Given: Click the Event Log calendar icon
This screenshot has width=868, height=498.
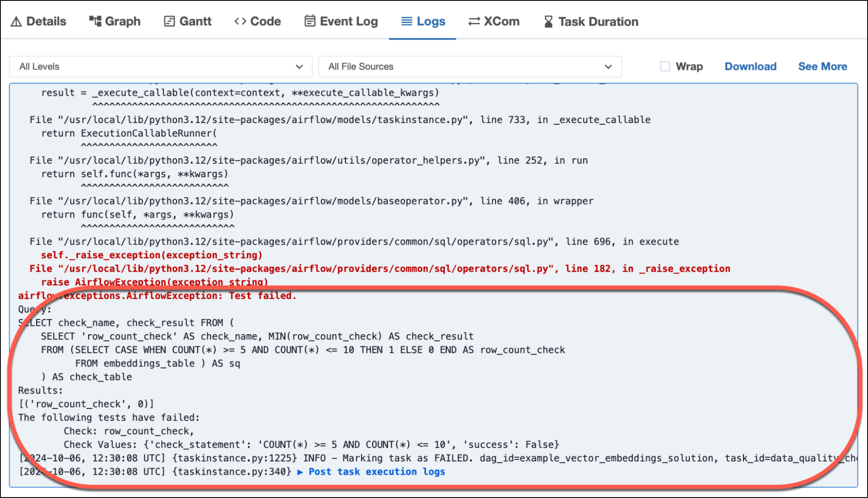Looking at the screenshot, I should point(310,21).
